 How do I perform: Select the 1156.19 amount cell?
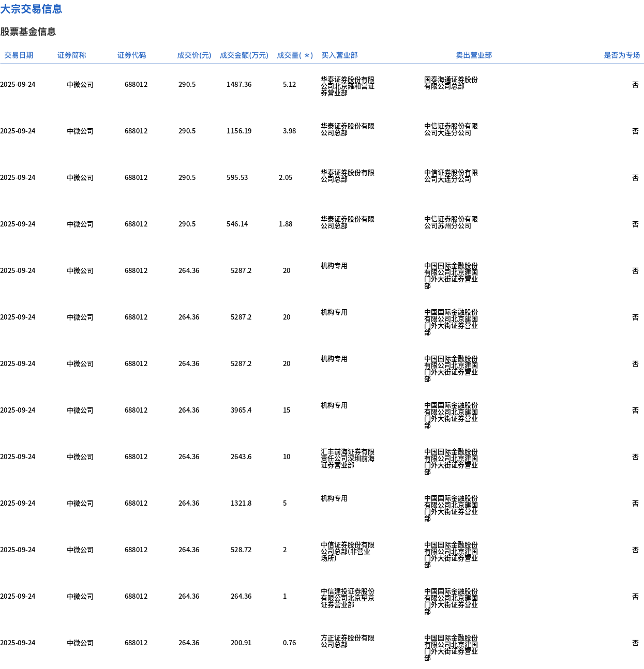239,131
